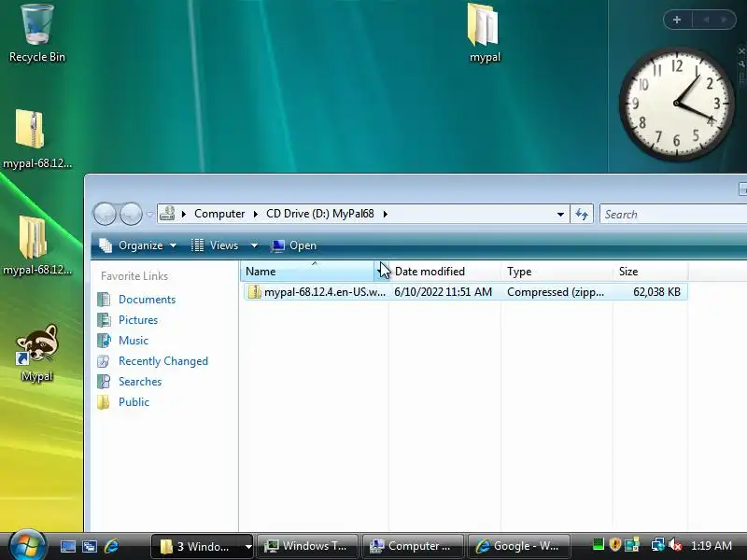The height and width of the screenshot is (560, 747).
Task: Click the Documents icon in sidebar
Action: point(104,300)
